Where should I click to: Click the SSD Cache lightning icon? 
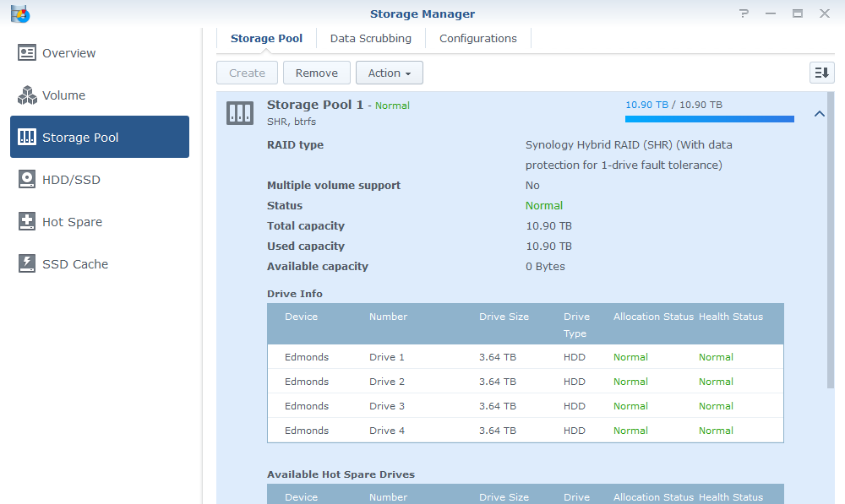coord(27,264)
